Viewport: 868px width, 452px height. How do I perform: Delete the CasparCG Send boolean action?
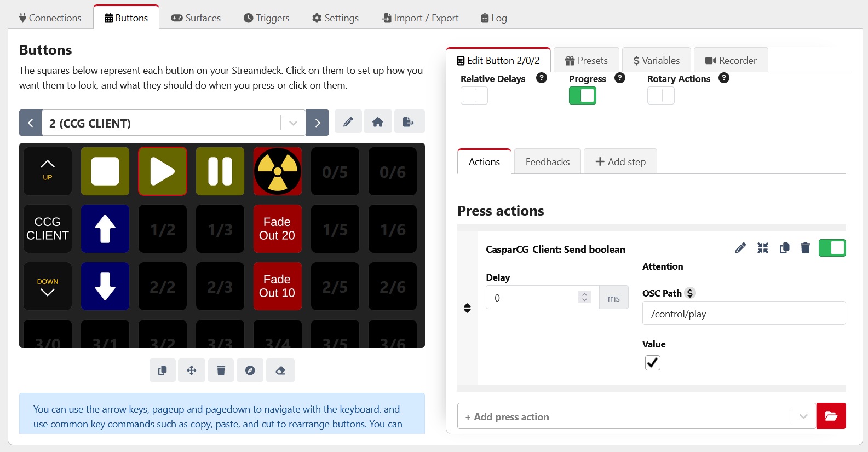pyautogui.click(x=805, y=248)
